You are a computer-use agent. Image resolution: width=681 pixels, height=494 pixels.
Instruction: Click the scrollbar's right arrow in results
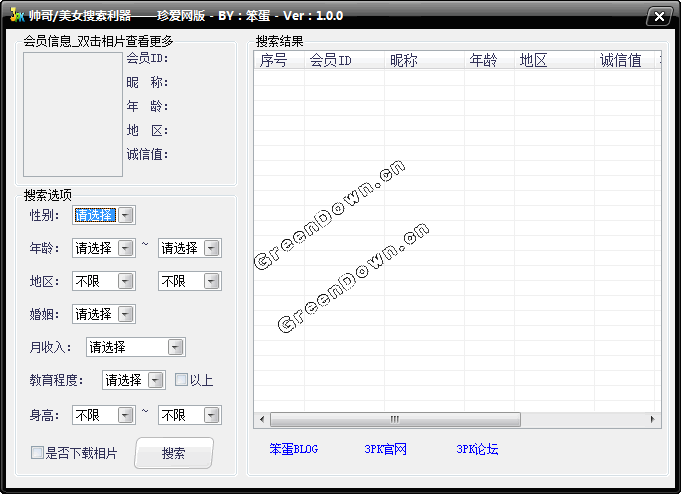[652, 419]
